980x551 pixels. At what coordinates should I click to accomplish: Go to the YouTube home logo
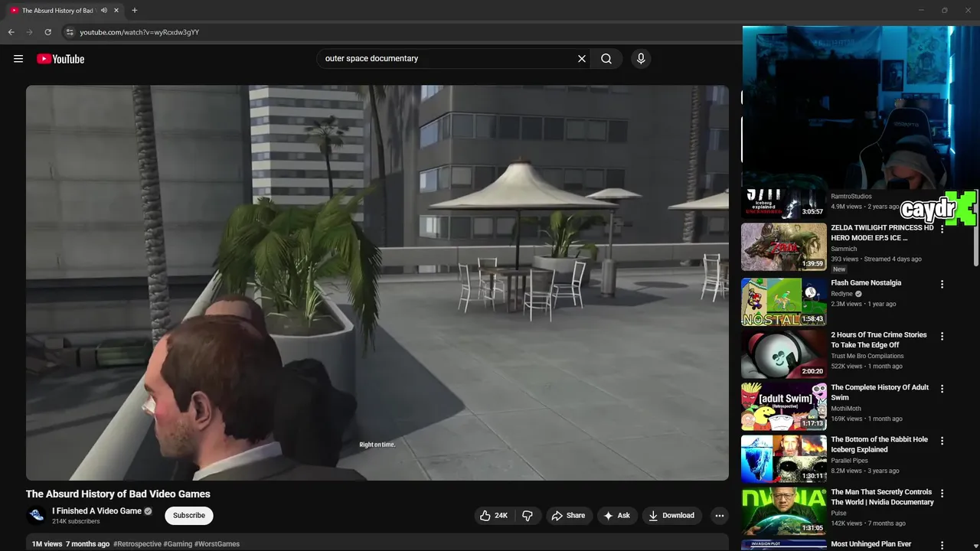60,59
